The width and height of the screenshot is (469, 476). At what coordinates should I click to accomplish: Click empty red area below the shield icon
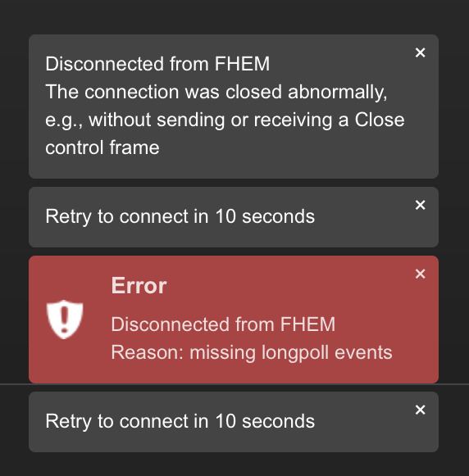coord(65,361)
